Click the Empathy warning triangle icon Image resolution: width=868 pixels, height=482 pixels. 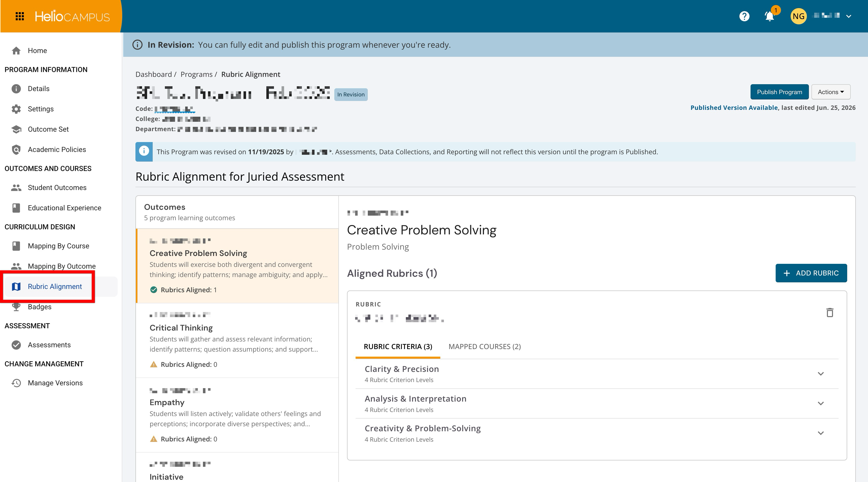(154, 439)
